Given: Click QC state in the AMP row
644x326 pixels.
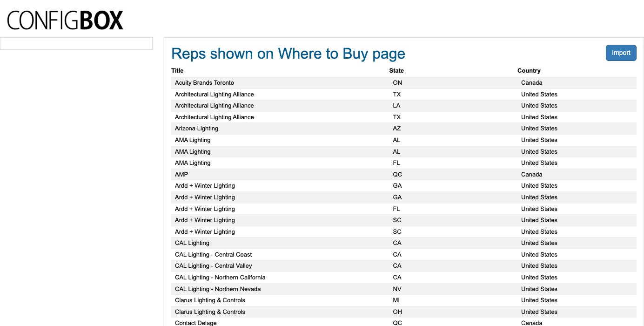Looking at the screenshot, I should [x=397, y=175].
